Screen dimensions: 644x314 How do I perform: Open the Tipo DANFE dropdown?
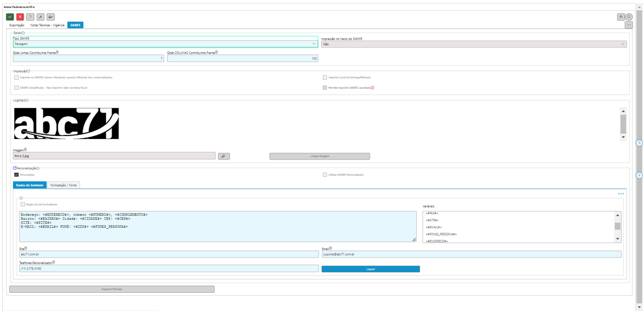[165, 43]
